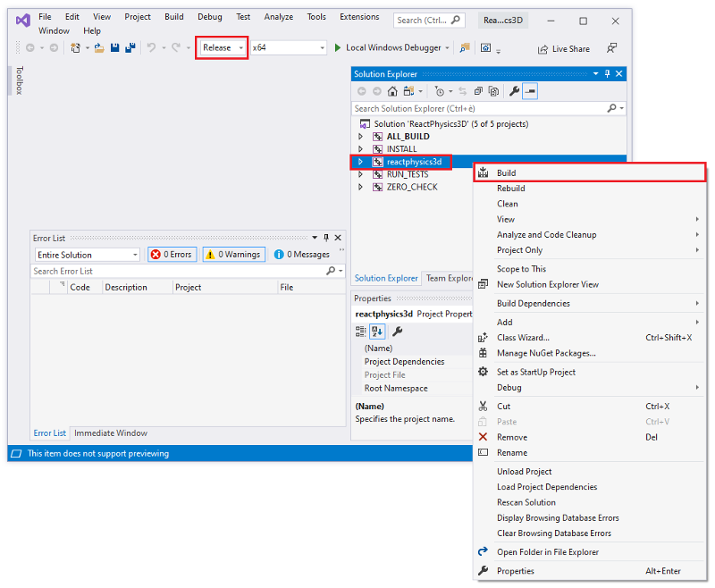Screen dimensions: 715x588
Task: Pin the Error List panel
Action: pos(326,238)
